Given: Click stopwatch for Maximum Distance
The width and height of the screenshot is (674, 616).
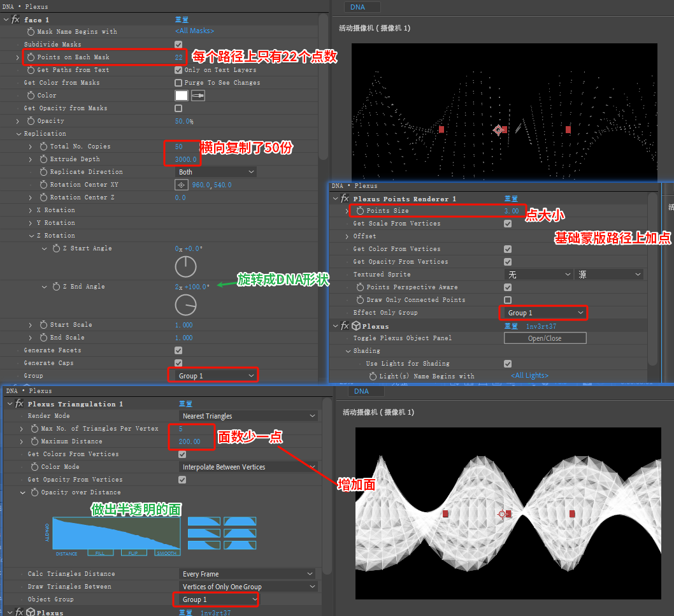Looking at the screenshot, I should click(x=35, y=441).
